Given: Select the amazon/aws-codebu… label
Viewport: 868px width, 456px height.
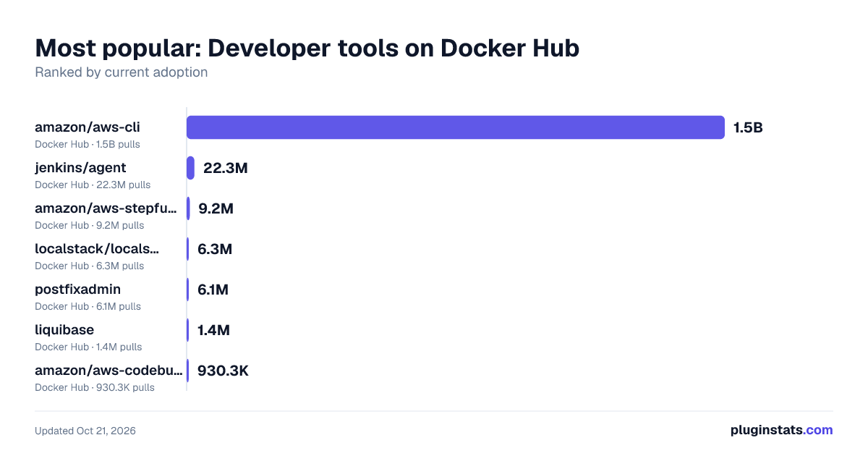Looking at the screenshot, I should (x=109, y=371).
